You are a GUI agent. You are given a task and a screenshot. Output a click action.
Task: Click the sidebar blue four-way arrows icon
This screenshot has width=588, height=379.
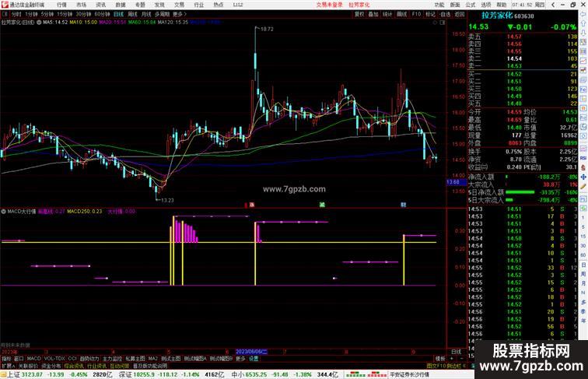click(583, 177)
